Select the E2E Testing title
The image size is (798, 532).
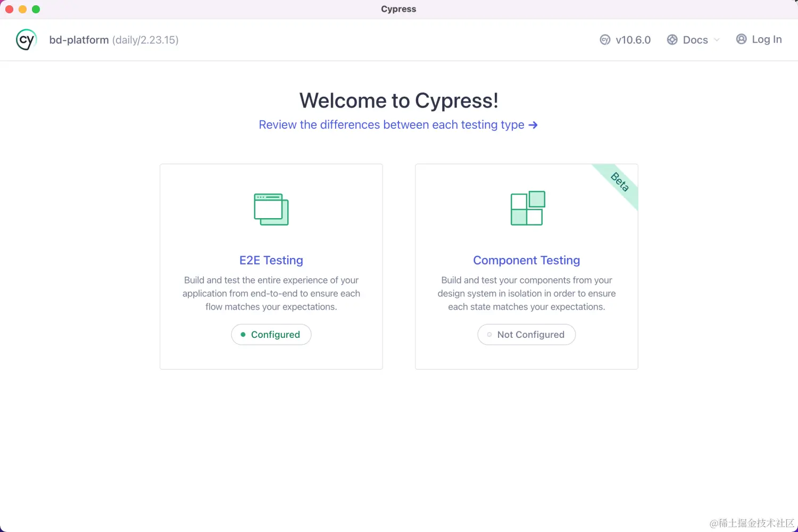[271, 260]
